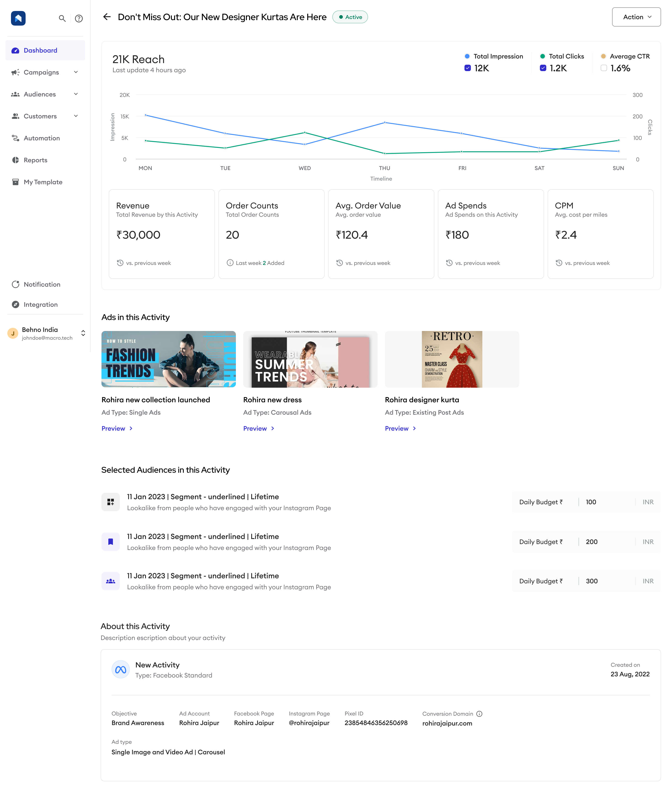Screen dimensions: 672x795
Task: Click the Order Counts info icon
Action: (230, 263)
